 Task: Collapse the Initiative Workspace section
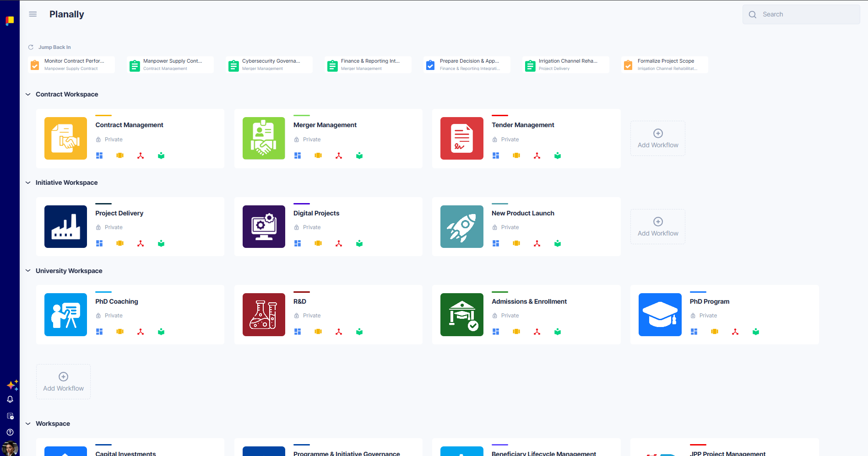click(28, 182)
